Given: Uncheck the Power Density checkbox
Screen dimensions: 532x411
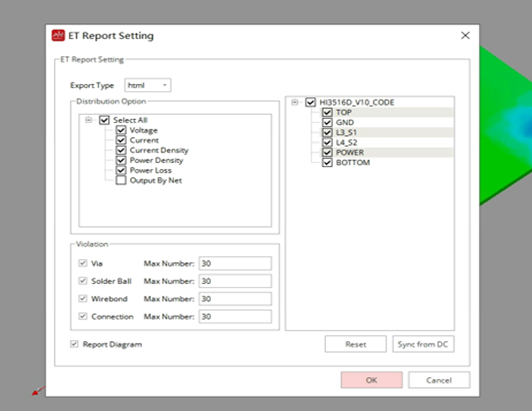Looking at the screenshot, I should (x=121, y=160).
